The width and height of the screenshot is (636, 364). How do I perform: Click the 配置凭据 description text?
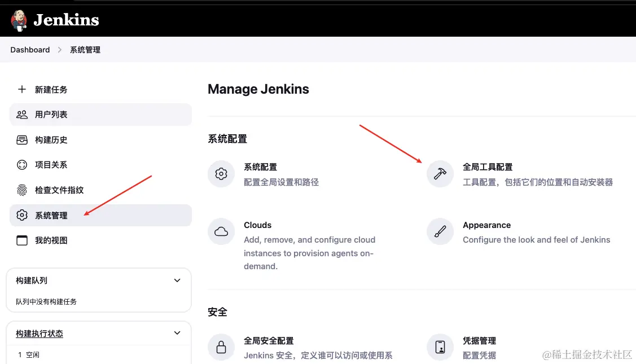click(x=480, y=356)
